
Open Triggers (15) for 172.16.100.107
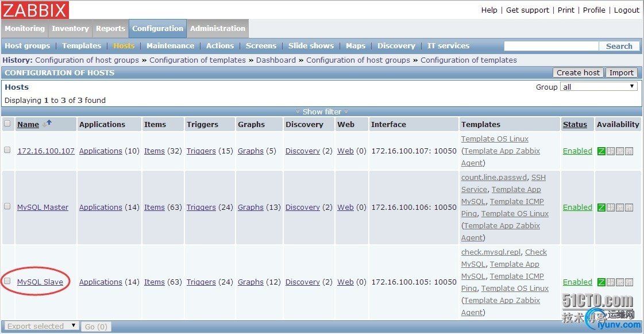201,151
